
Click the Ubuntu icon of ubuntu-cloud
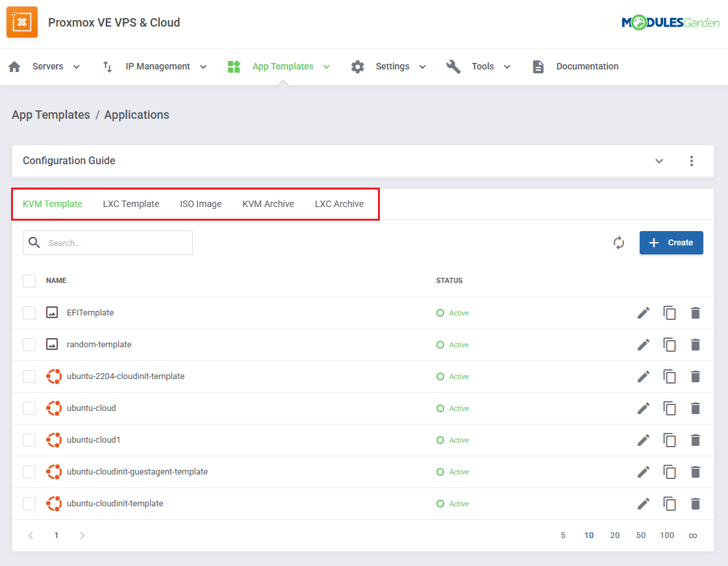[54, 408]
